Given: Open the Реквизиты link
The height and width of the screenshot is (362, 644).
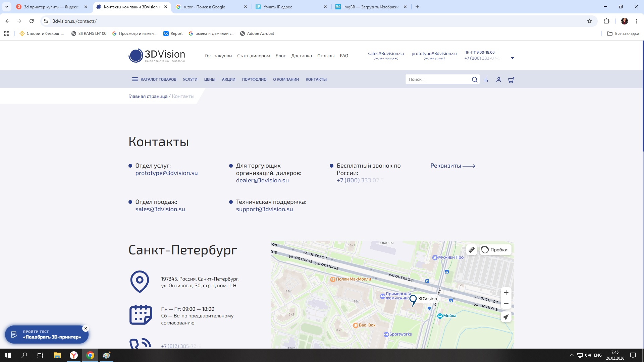Looking at the screenshot, I should coord(452,166).
